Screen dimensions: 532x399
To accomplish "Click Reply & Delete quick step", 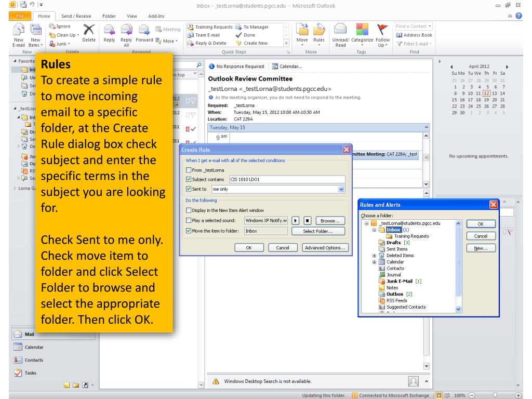I will (x=207, y=43).
